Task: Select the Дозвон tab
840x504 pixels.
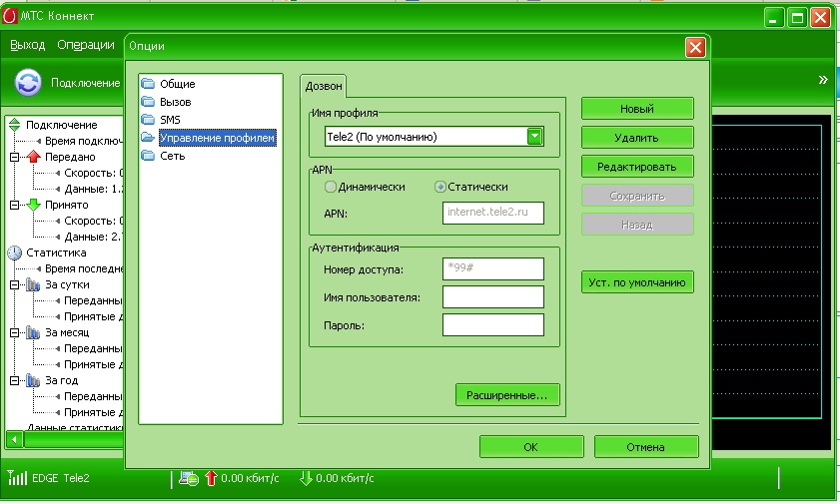Action: coord(324,86)
